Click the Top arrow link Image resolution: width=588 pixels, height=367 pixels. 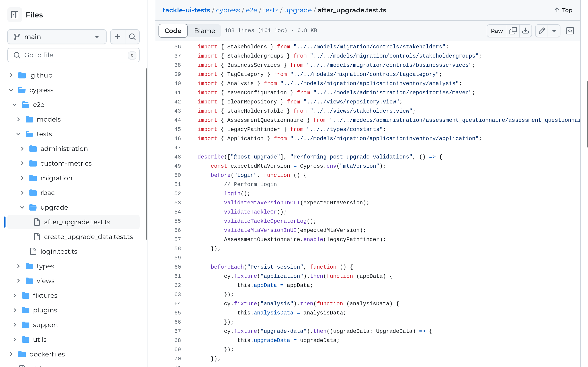[563, 10]
